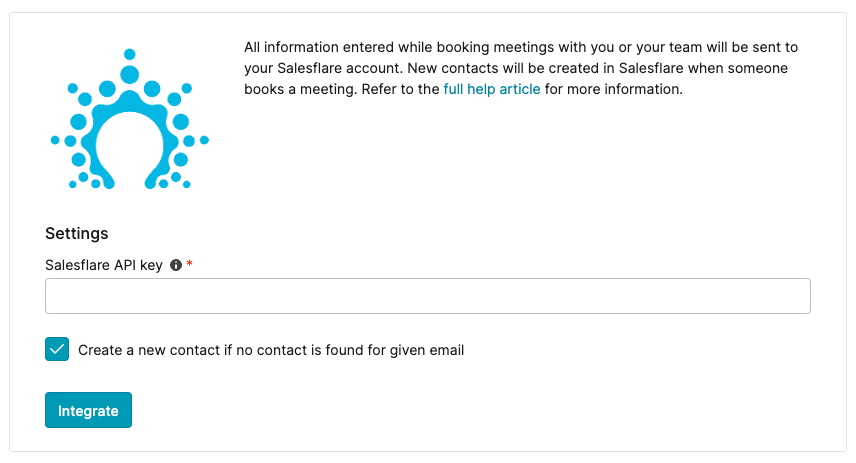Click the rightmost dot of the Salesflare logo
The width and height of the screenshot is (856, 463).
pos(204,140)
